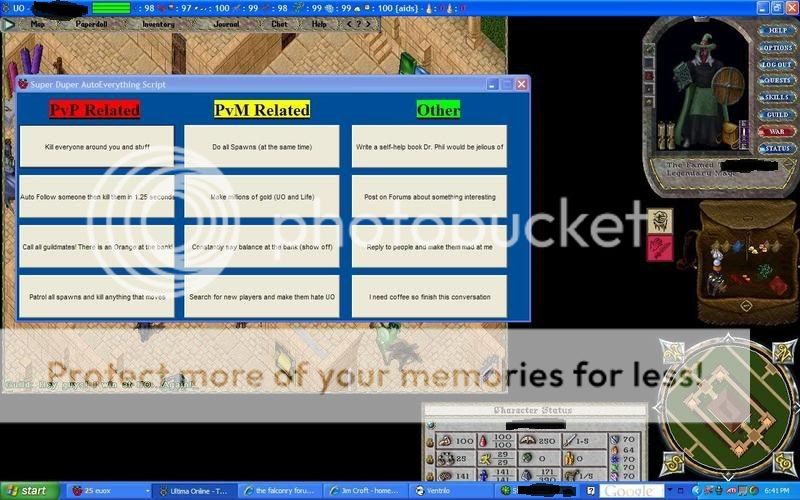
Task: Click 'Reply to people and make them mad at me'
Action: (x=430, y=246)
